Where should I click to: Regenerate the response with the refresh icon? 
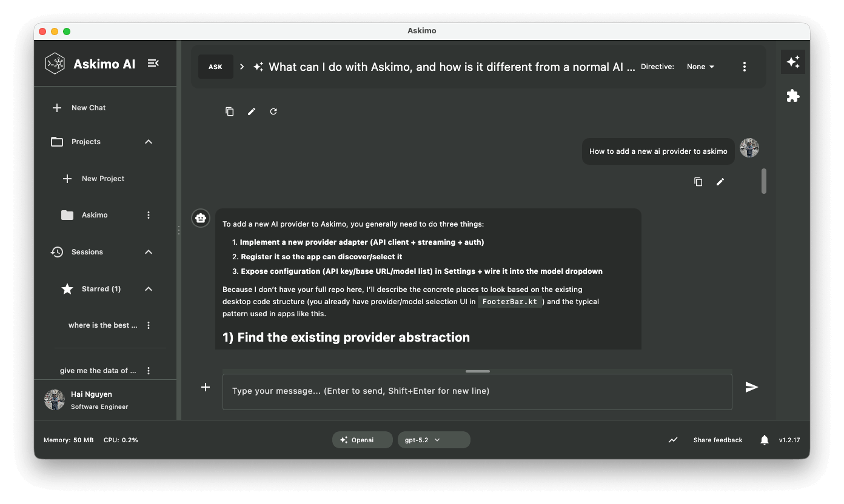coord(273,111)
